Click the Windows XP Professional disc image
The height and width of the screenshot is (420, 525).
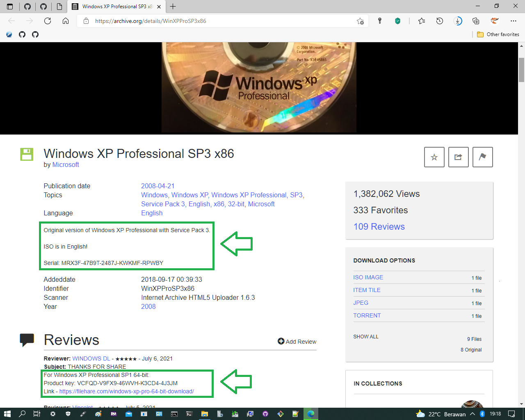point(259,87)
